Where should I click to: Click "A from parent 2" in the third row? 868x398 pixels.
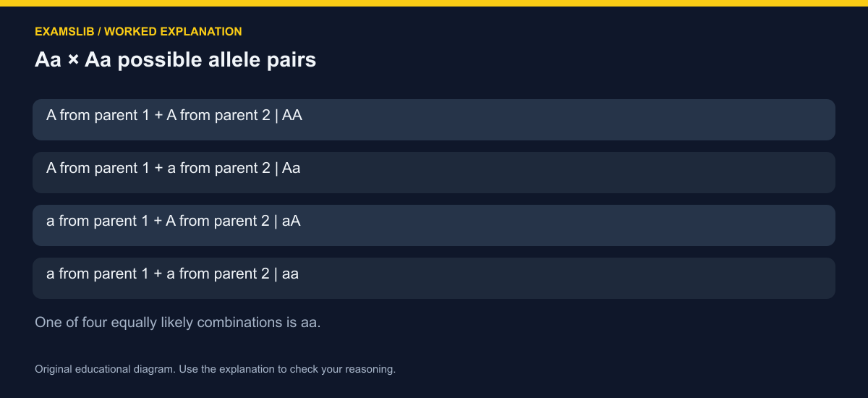pyautogui.click(x=218, y=221)
